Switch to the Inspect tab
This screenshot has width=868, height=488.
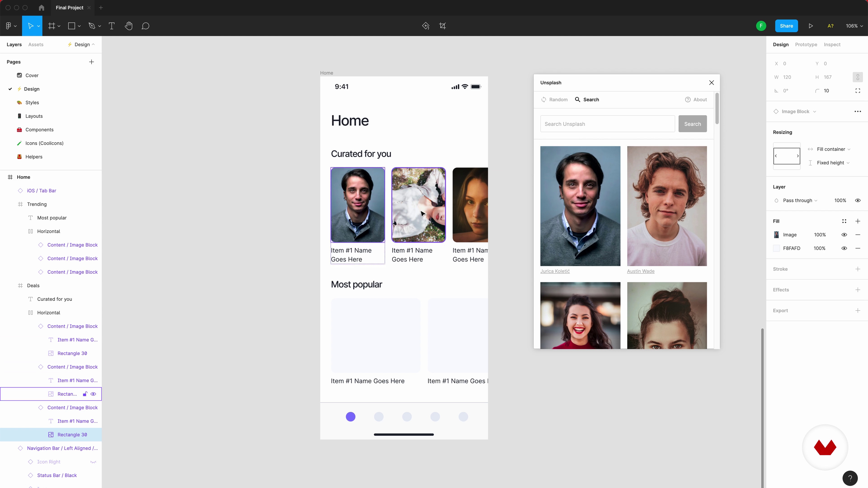pos(832,45)
